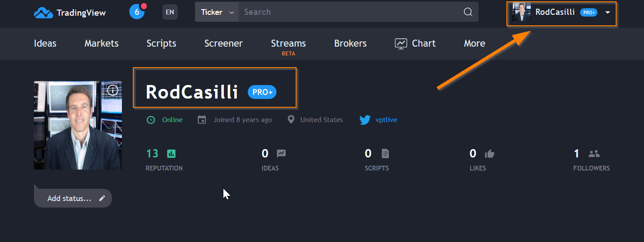Open the Ticker search type dropdown
Image resolution: width=644 pixels, height=242 pixels.
pos(217,12)
